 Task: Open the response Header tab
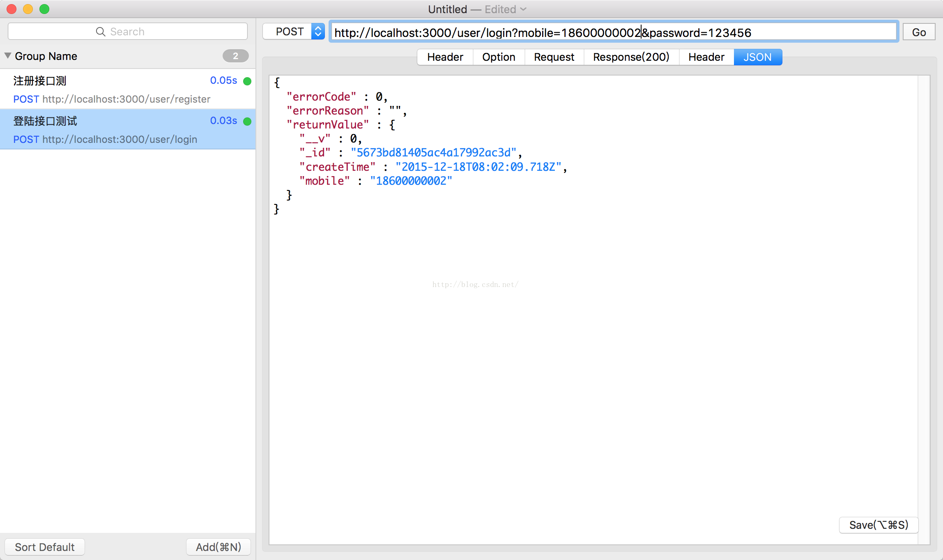click(x=706, y=57)
